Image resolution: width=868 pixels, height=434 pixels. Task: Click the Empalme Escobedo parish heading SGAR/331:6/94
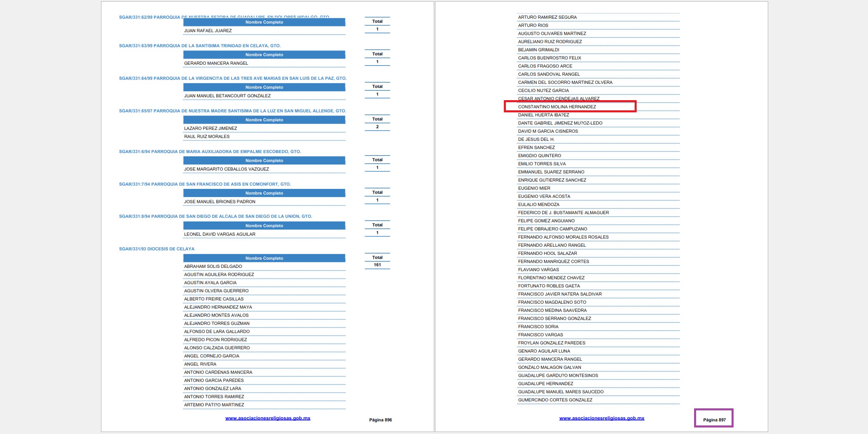[210, 151]
